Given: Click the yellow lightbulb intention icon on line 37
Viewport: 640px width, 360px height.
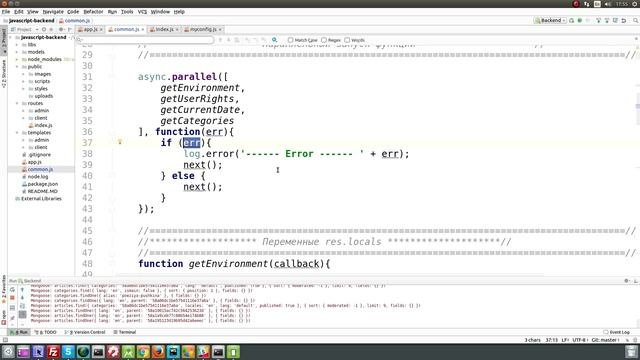Looking at the screenshot, I should pos(120,142).
